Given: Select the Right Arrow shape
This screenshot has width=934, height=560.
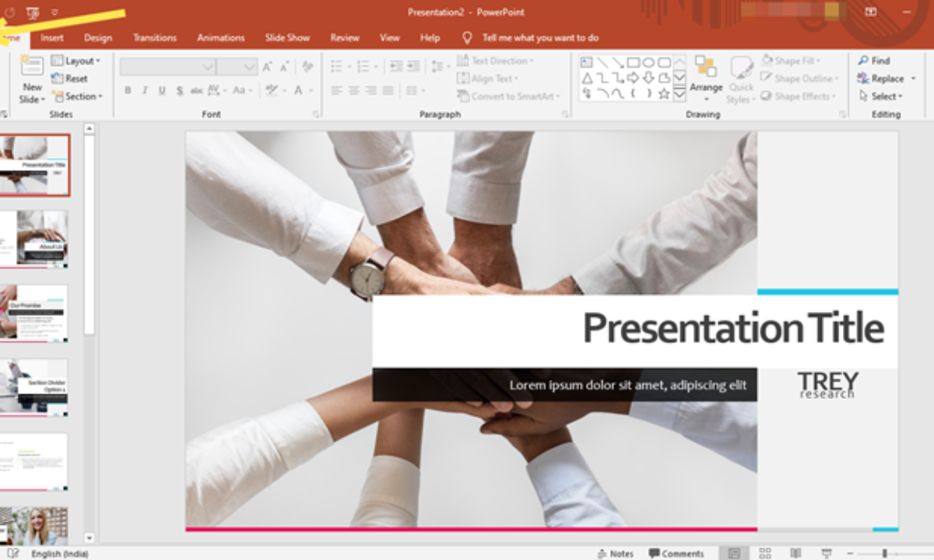Looking at the screenshot, I should point(633,78).
